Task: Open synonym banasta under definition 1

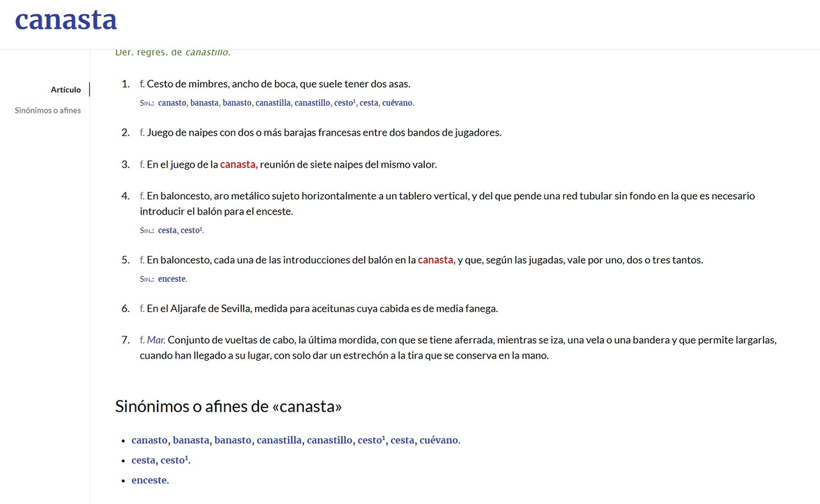Action: tap(204, 102)
